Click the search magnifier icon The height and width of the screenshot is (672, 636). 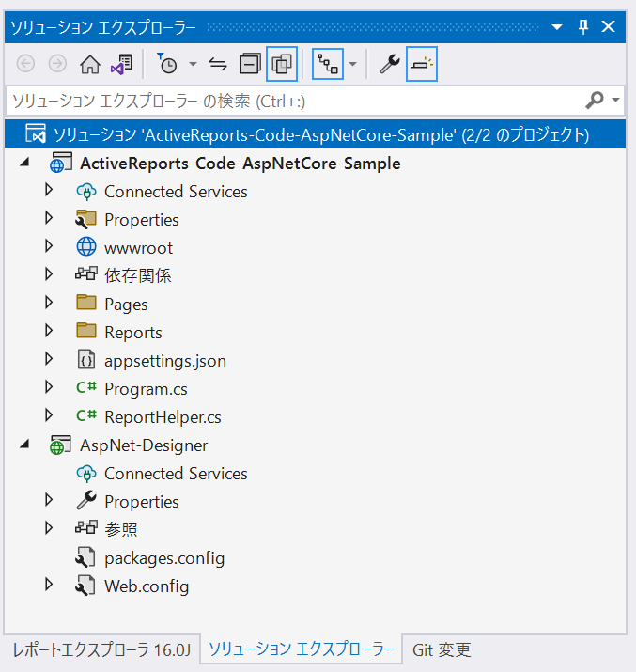(595, 101)
